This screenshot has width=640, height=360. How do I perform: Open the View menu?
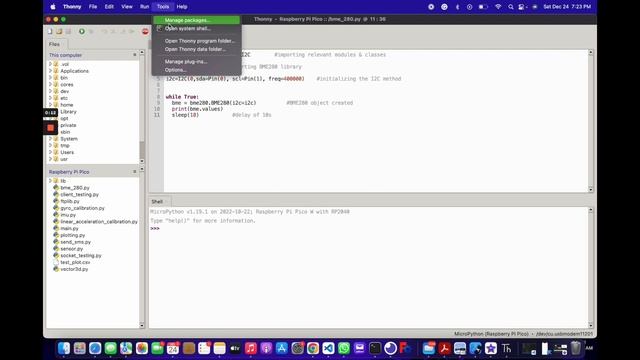pyautogui.click(x=127, y=7)
